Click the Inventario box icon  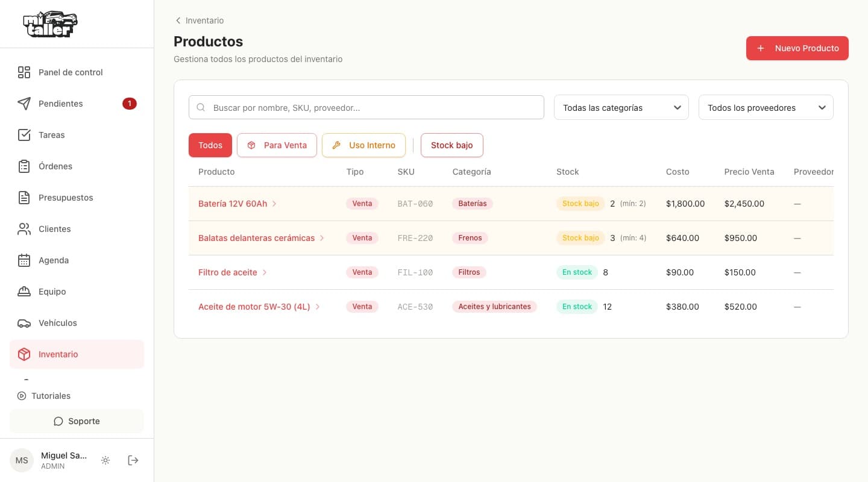pyautogui.click(x=24, y=354)
